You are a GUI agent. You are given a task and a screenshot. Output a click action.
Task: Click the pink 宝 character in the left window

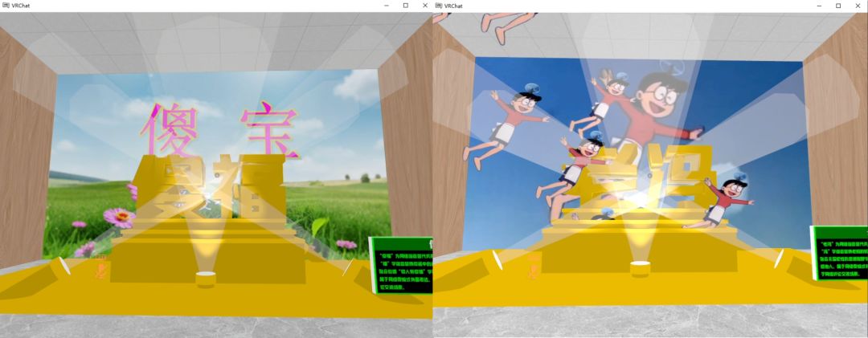[x=269, y=129]
